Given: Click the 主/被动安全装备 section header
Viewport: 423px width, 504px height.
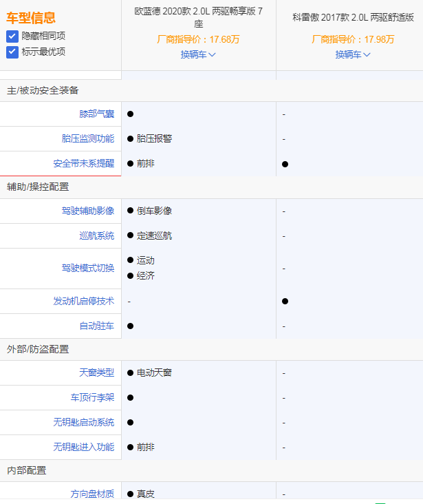Looking at the screenshot, I should tap(43, 90).
